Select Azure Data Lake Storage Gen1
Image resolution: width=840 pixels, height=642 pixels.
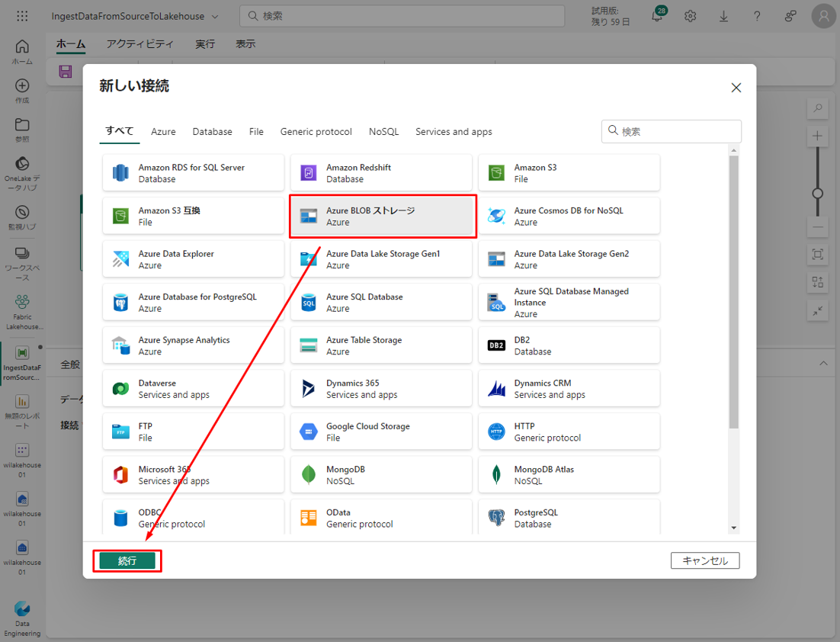[381, 259]
